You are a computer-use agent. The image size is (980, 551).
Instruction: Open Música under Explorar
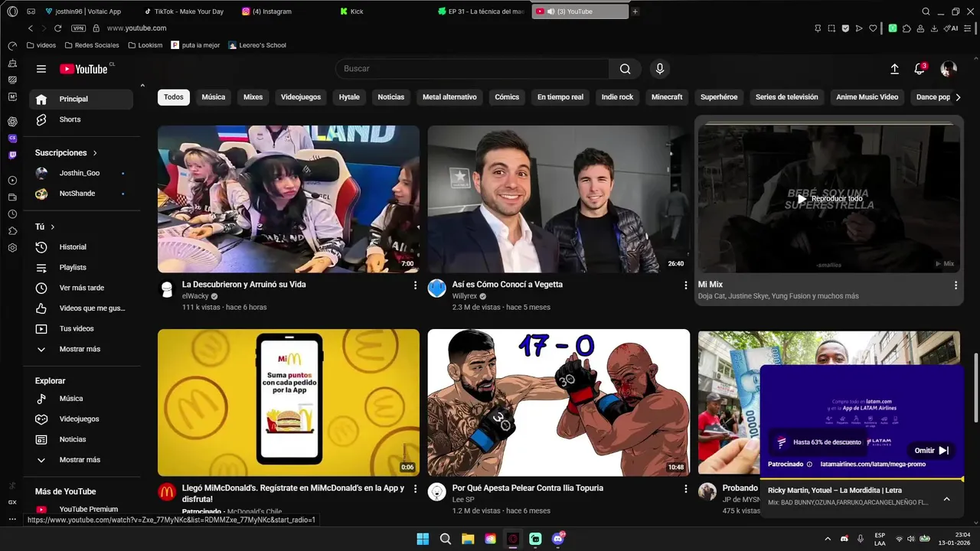[x=81, y=399]
